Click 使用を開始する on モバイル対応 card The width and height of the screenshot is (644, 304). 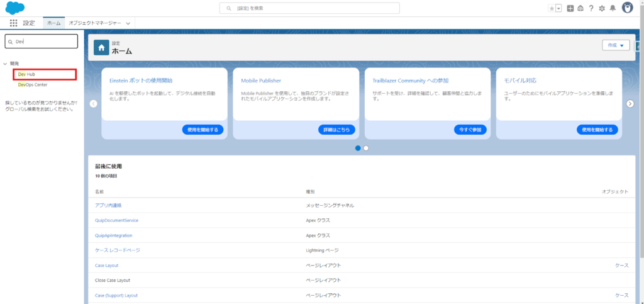(597, 130)
